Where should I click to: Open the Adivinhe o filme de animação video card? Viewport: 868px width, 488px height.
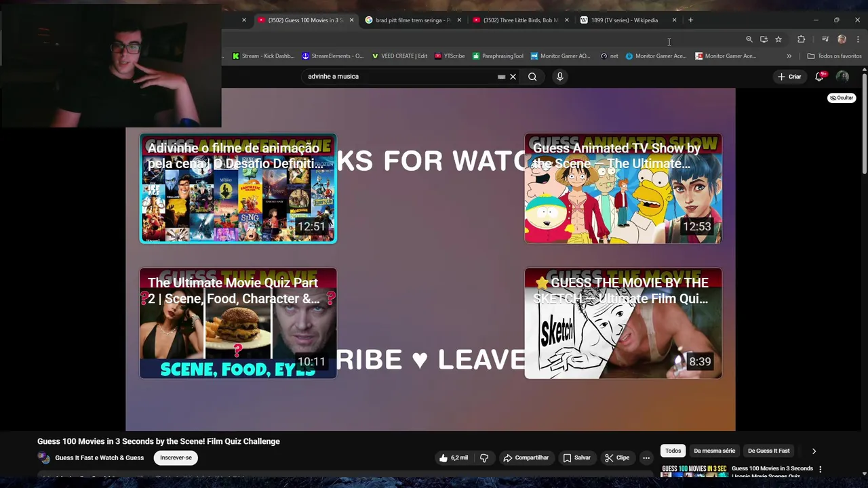(x=238, y=188)
